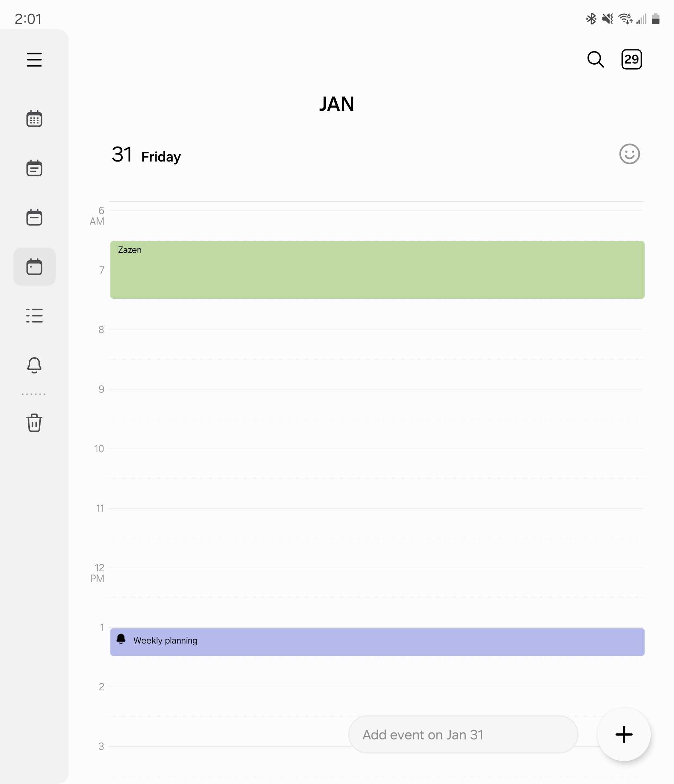Jump to today using the 29 button
The width and height of the screenshot is (674, 784).
631,60
